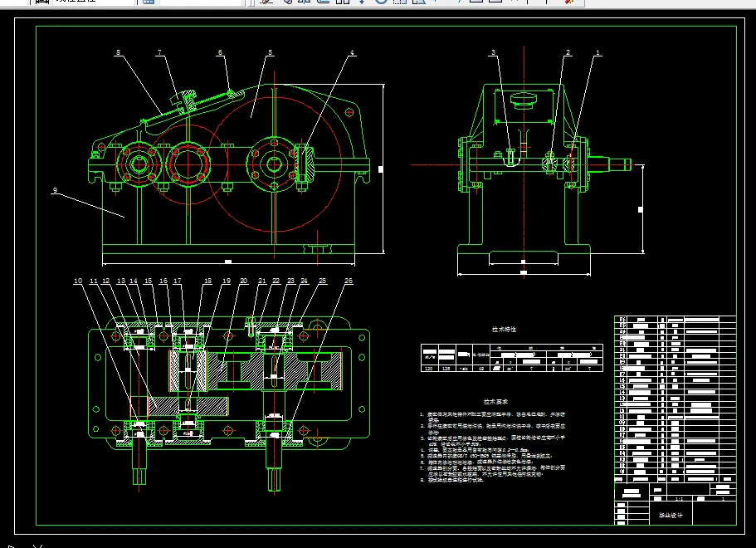Select part balloon number 22 above plan view
Viewport: 756px width, 548px height.
276,281
